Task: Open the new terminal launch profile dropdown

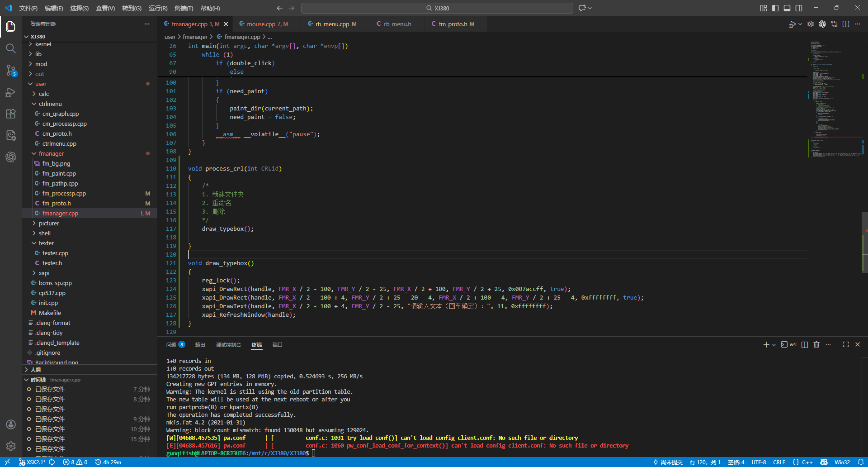Action: pyautogui.click(x=774, y=345)
